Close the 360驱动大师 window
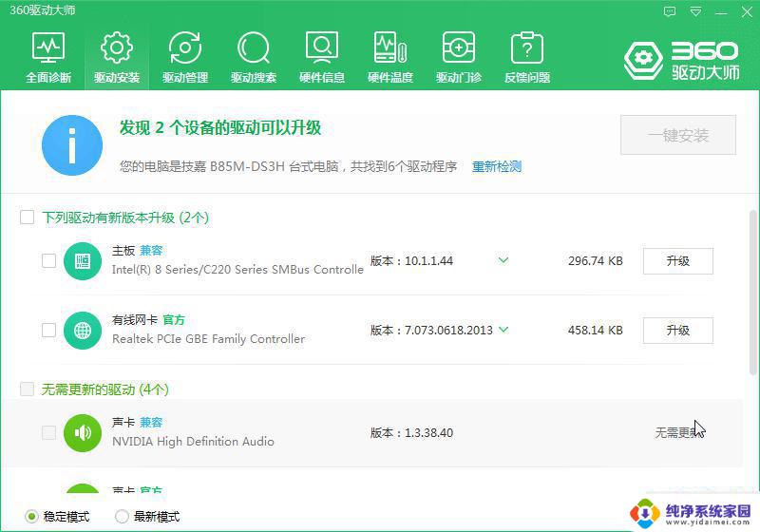Image resolution: width=760 pixels, height=532 pixels. click(747, 11)
